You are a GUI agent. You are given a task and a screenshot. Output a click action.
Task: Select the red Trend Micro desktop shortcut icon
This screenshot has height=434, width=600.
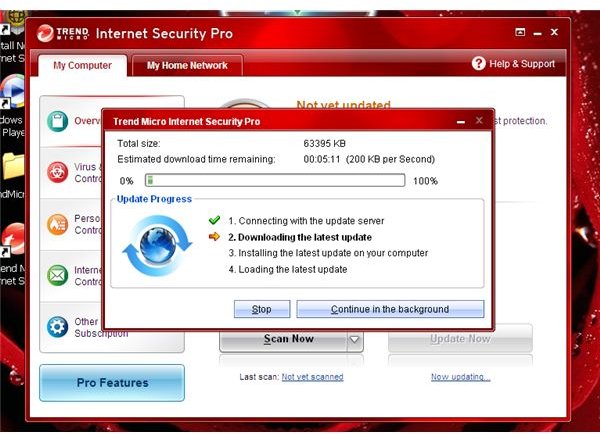[x=13, y=239]
